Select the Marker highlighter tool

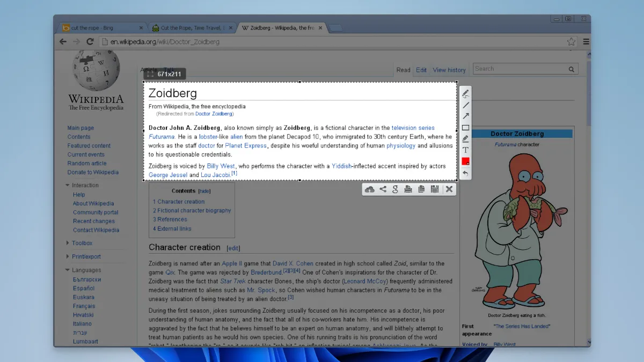click(465, 139)
